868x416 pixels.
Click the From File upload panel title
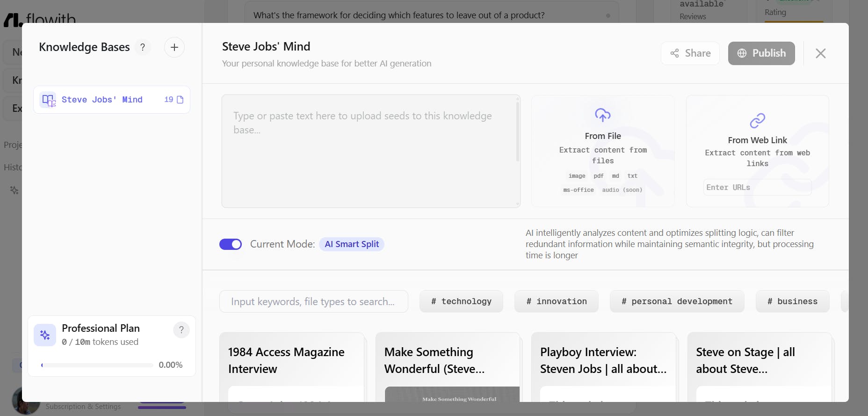point(603,136)
